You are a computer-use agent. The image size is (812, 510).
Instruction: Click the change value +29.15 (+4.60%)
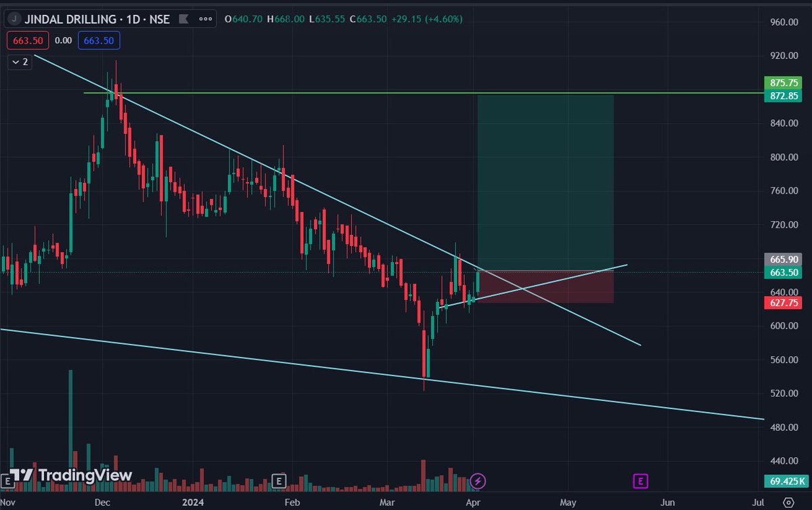click(x=427, y=19)
